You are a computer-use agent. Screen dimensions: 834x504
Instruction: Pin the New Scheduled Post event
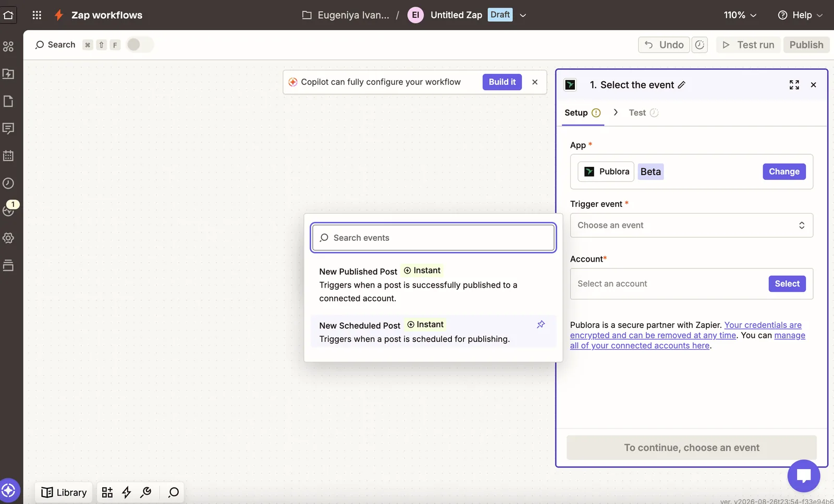541,324
